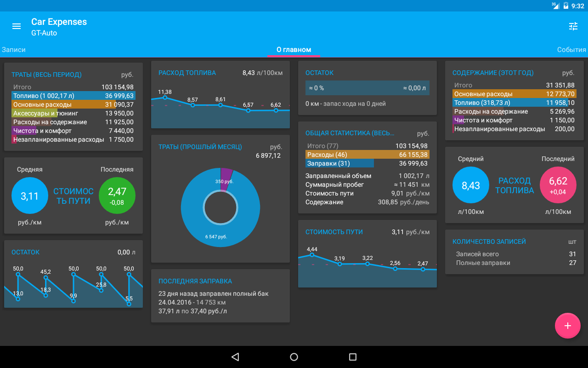Image resolution: width=588 pixels, height=368 pixels.
Task: Open the filter settings sliders icon
Action: click(573, 26)
